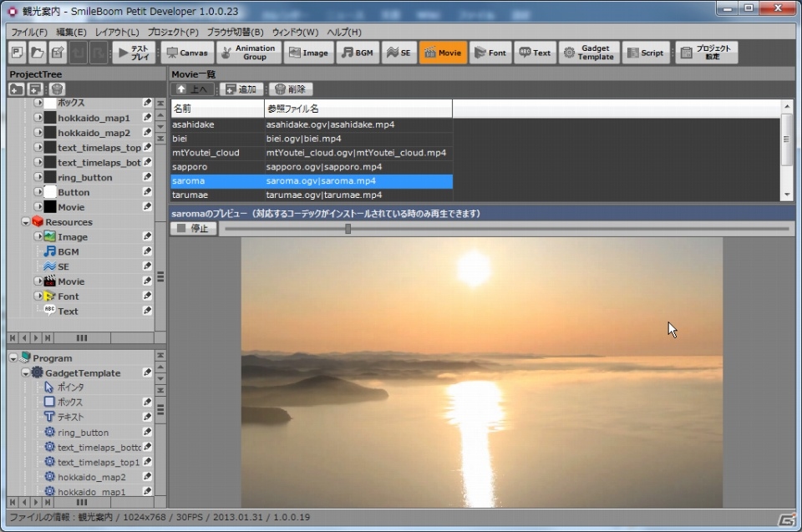The width and height of the screenshot is (802, 532).
Task: Open the ヘルプ(H) menu
Action: point(344,32)
